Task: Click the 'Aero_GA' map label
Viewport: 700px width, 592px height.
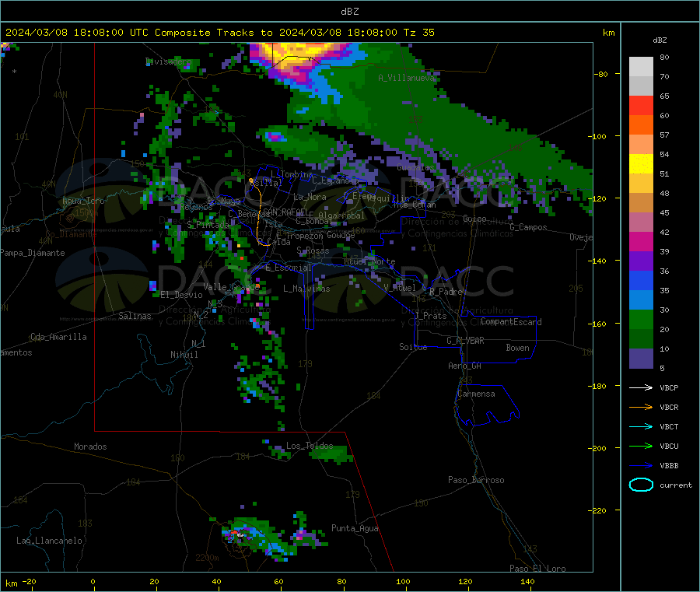Action: tap(465, 366)
